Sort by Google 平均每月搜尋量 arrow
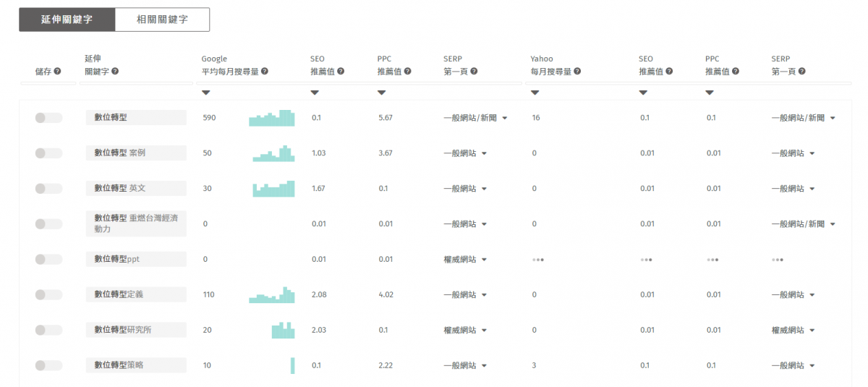 [x=206, y=93]
